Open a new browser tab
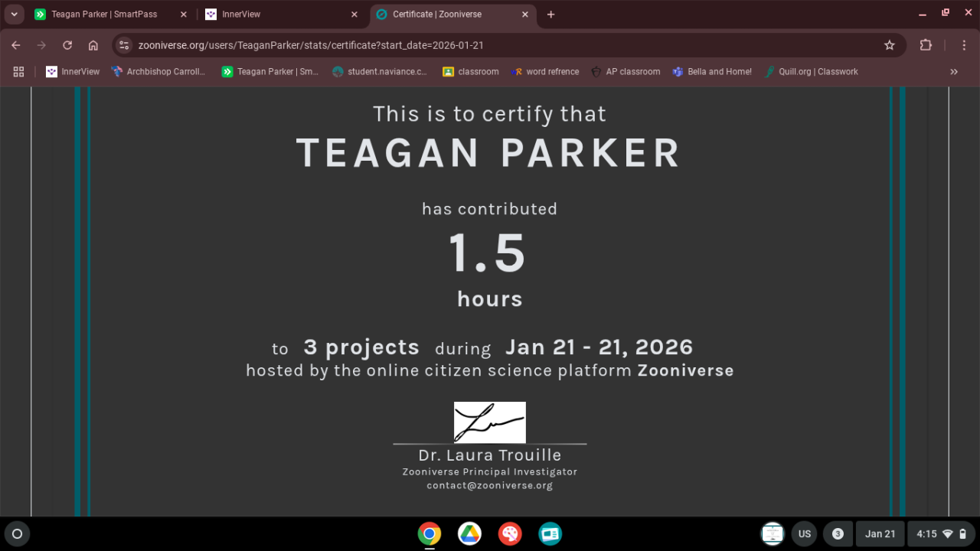Screen dimensions: 980x551 (x=550, y=15)
